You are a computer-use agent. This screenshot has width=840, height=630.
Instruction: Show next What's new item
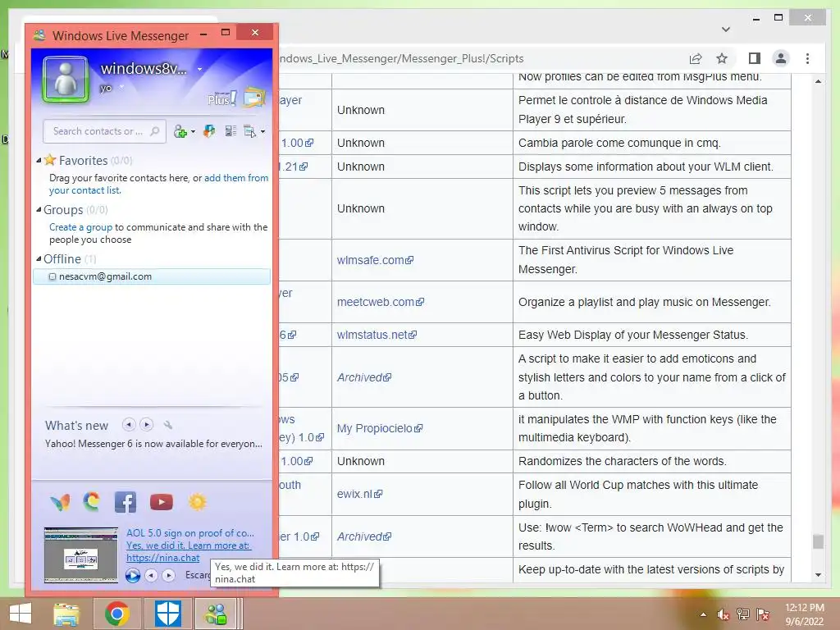[x=146, y=424]
